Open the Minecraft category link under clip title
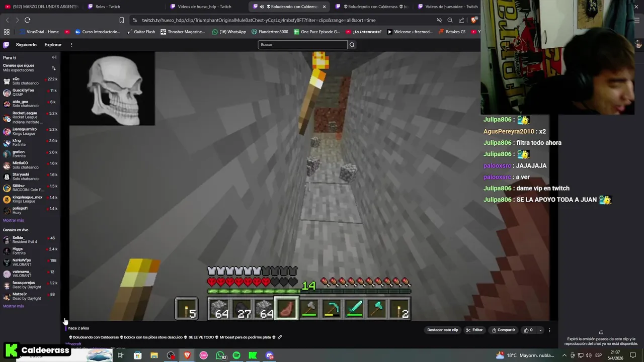644x362 pixels. point(73,344)
